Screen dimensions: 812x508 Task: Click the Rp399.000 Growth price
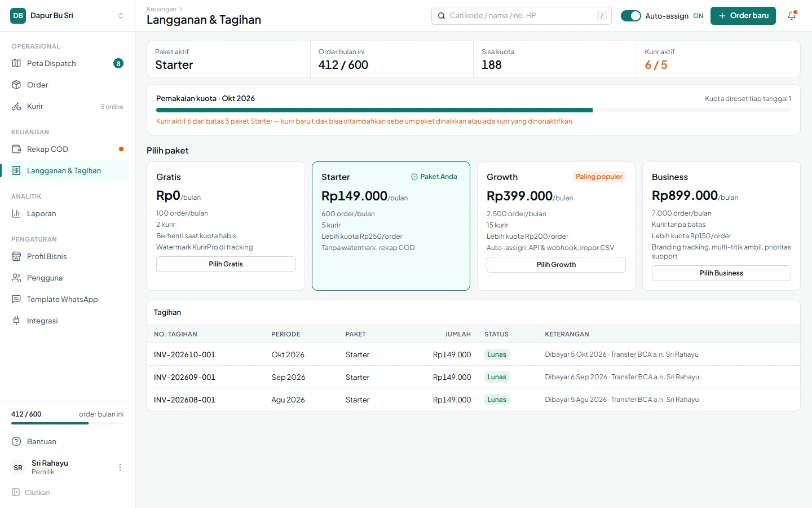tap(519, 196)
